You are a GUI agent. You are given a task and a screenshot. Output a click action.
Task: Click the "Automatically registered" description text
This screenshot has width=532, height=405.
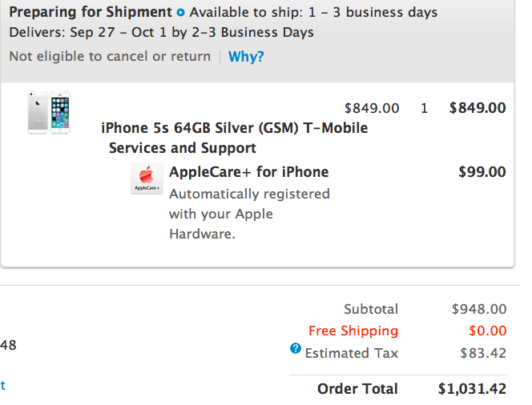[x=249, y=194]
